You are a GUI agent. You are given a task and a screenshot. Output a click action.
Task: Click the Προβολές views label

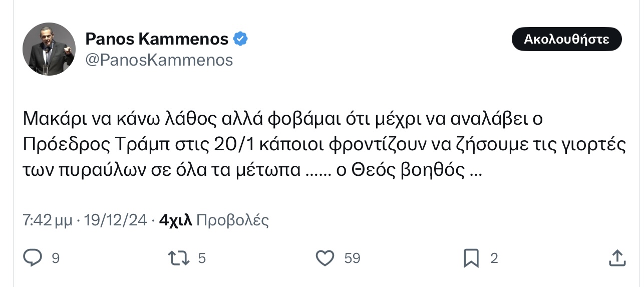[232, 220]
